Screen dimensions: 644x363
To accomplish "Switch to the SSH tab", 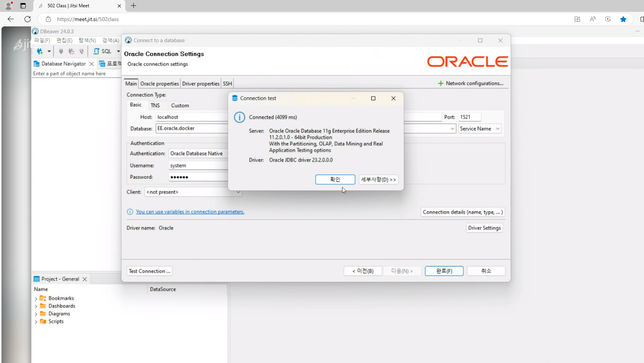I will coord(228,83).
